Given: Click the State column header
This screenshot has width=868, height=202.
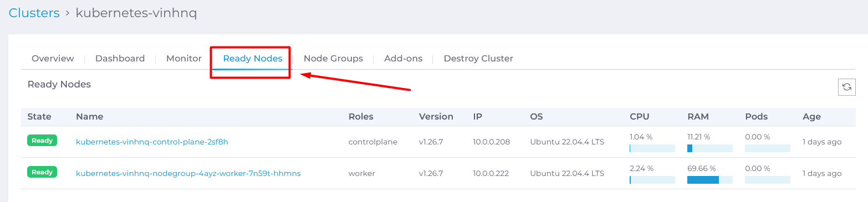Looking at the screenshot, I should 39,117.
